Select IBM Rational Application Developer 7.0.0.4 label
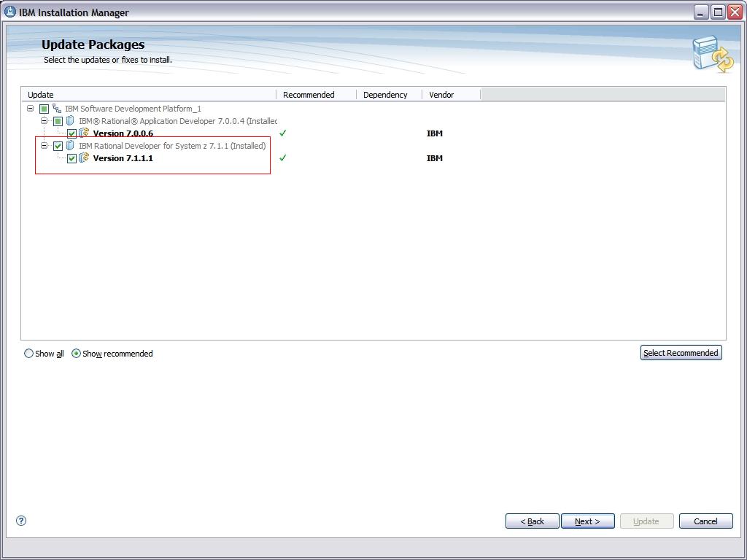 [x=178, y=121]
